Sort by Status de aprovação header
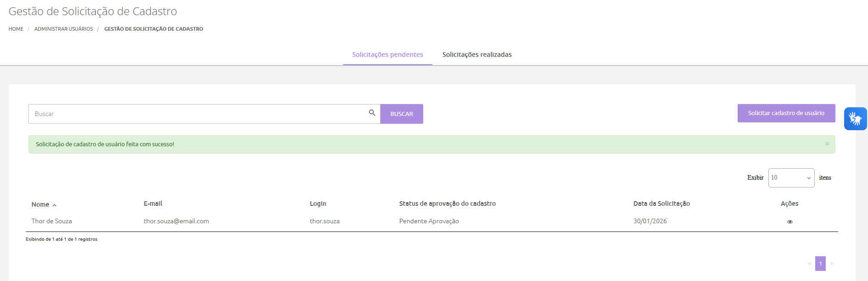The image size is (868, 281). 447,204
